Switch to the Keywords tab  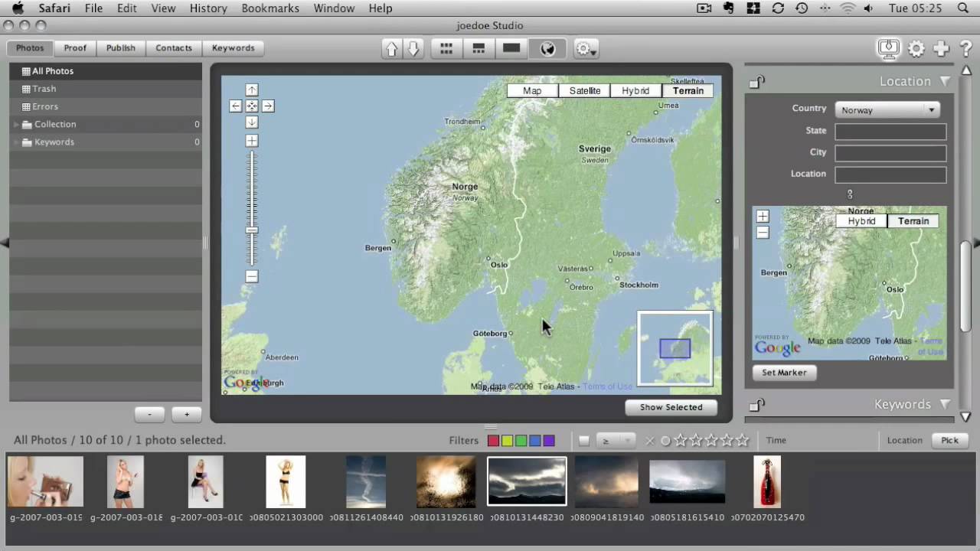(x=233, y=48)
